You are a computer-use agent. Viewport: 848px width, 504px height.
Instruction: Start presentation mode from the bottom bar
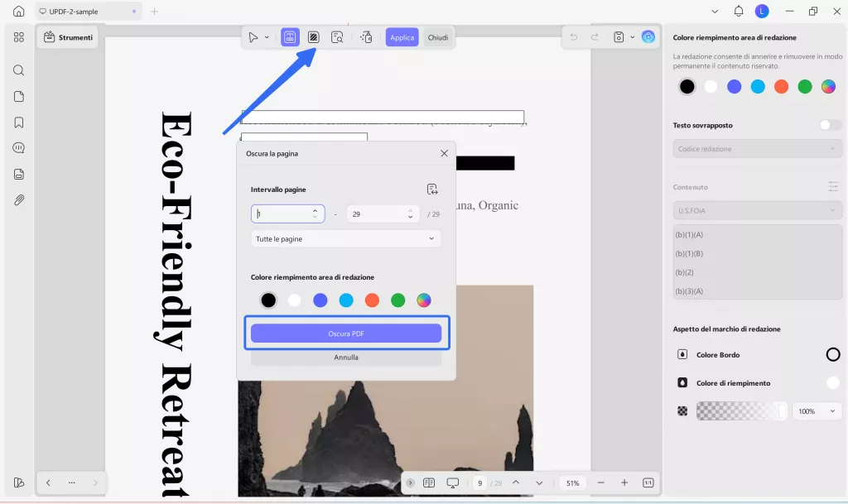(x=452, y=482)
